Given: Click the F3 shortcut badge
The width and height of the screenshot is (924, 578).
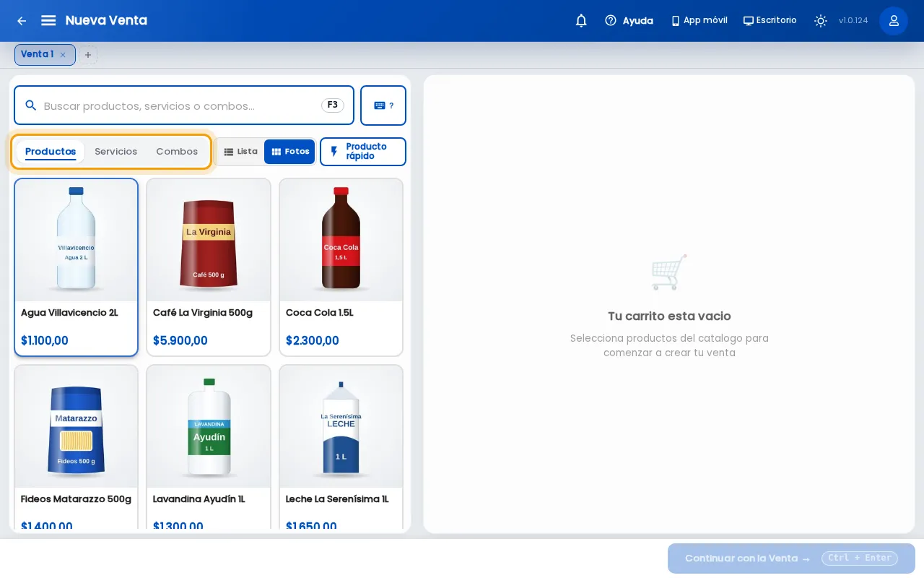Looking at the screenshot, I should (333, 105).
